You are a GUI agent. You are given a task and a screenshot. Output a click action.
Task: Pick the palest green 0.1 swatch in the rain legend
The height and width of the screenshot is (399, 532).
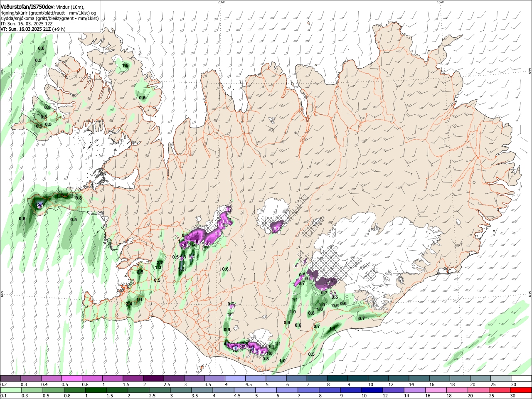pyautogui.click(x=11, y=390)
